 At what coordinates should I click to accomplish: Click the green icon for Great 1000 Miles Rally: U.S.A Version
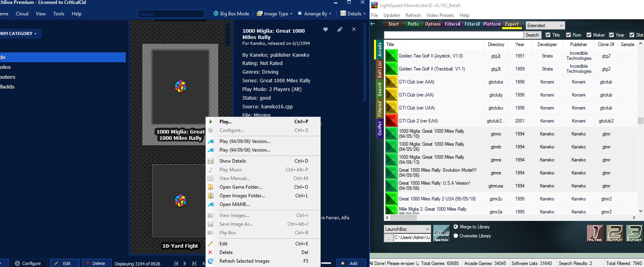[x=391, y=186]
